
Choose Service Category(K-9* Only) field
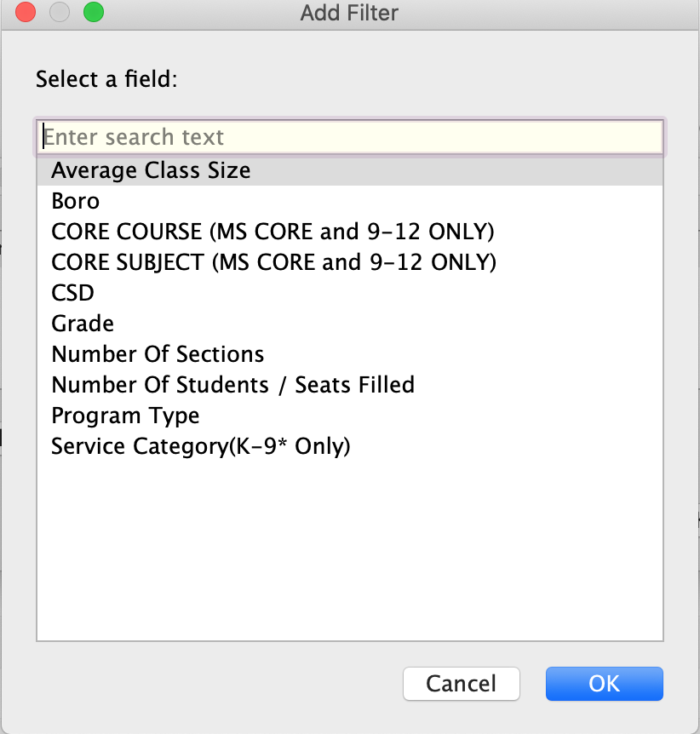(x=201, y=446)
